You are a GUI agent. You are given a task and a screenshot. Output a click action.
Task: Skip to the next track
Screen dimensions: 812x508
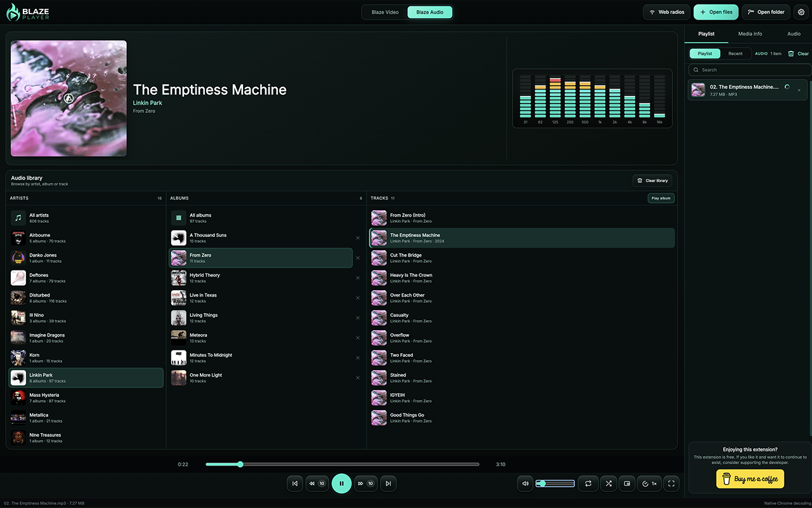pos(388,483)
